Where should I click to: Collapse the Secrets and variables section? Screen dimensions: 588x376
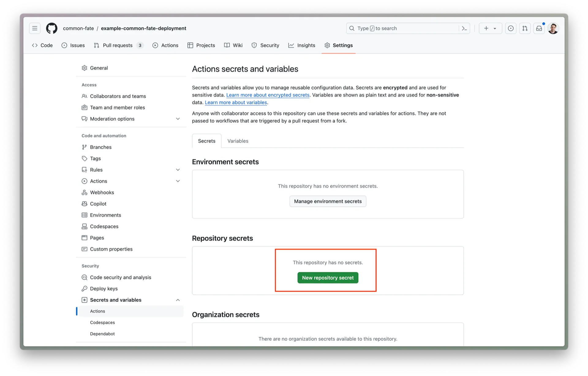(x=178, y=299)
